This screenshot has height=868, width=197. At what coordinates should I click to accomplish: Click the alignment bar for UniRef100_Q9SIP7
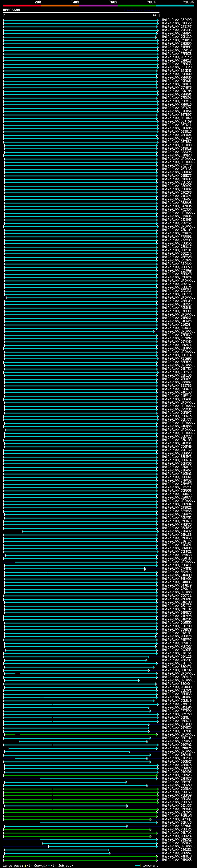pos(81,26)
